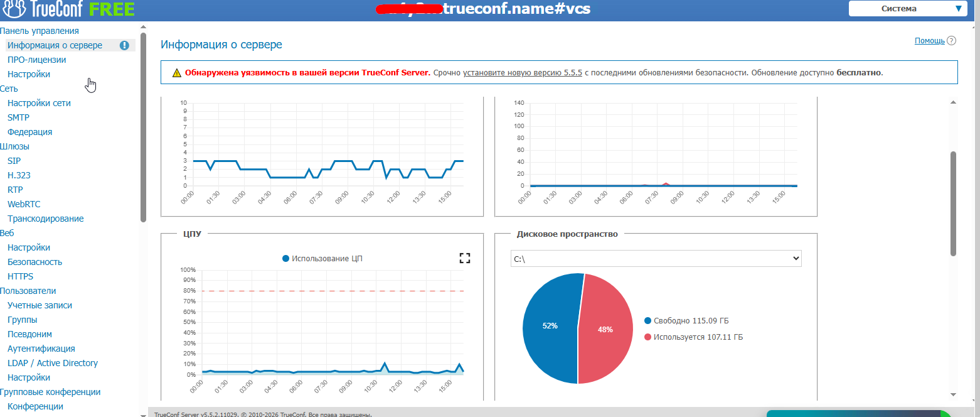This screenshot has height=417, width=980.
Task: Click the ЦПУ panel title
Action: pos(192,234)
